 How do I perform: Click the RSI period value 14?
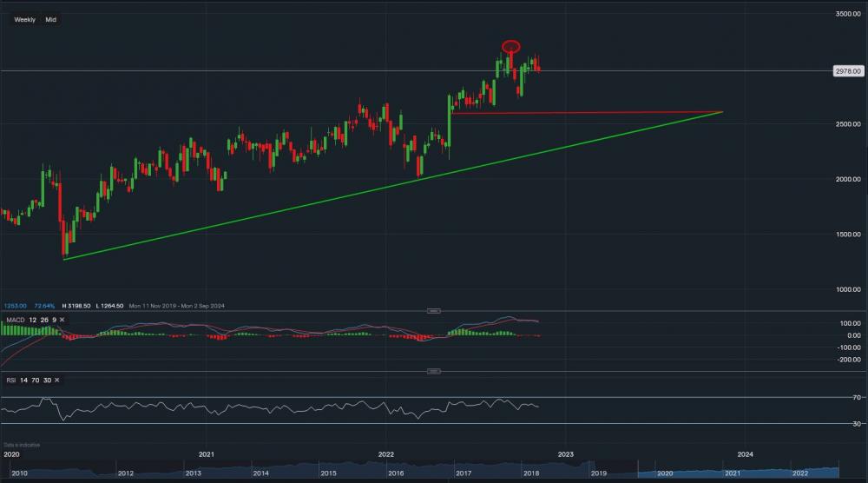pos(24,380)
